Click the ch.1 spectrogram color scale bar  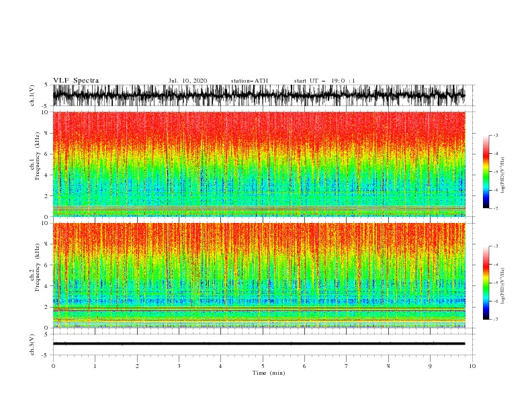point(486,171)
